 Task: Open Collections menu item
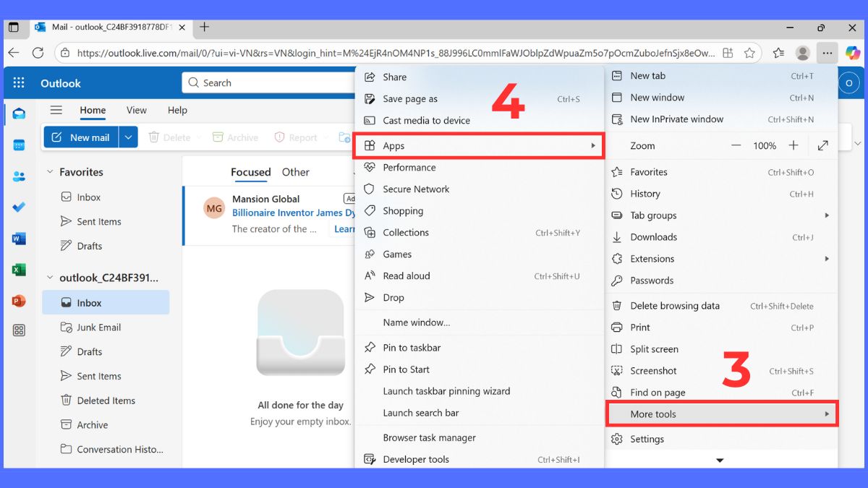point(479,233)
